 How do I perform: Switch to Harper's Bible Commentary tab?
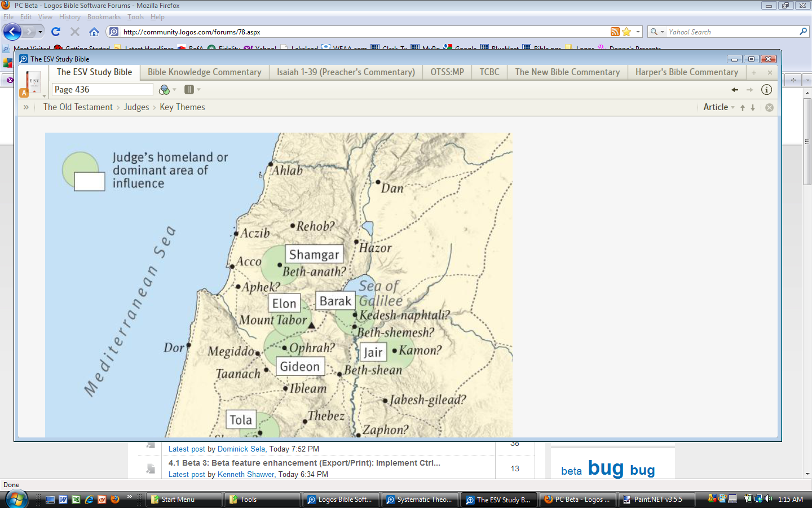tap(687, 72)
